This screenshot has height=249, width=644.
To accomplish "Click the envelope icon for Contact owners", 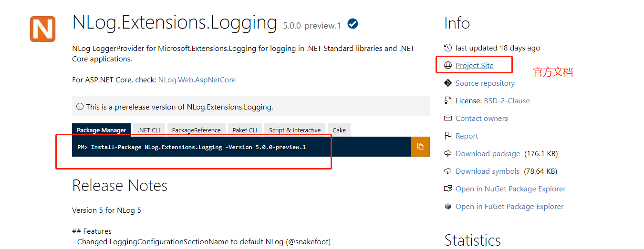I will [447, 119].
